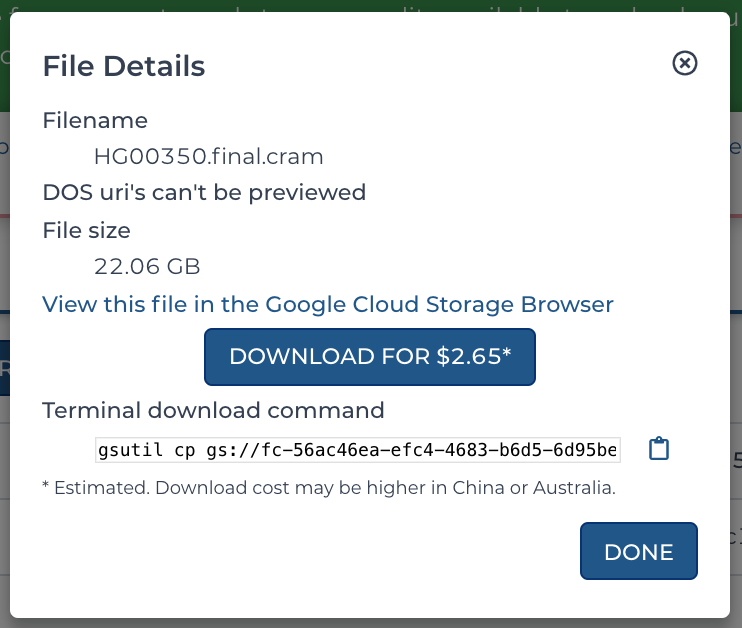Click the File size label
This screenshot has width=742, height=628.
[87, 231]
